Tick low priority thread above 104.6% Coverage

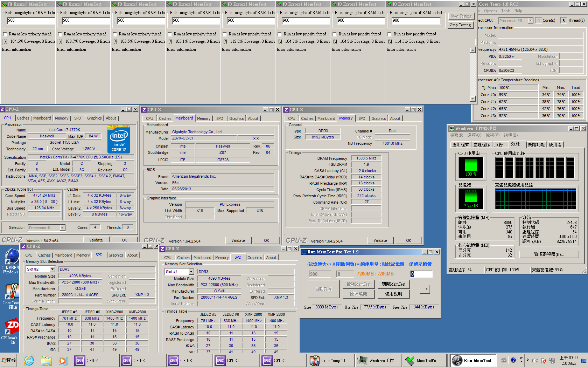5,34
